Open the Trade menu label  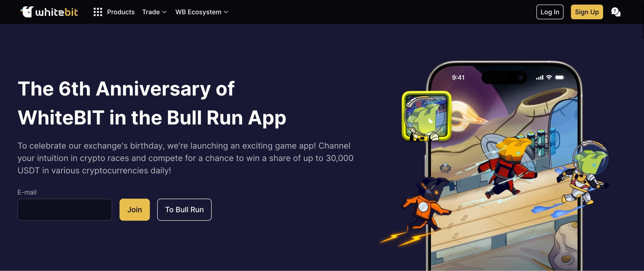[x=151, y=12]
